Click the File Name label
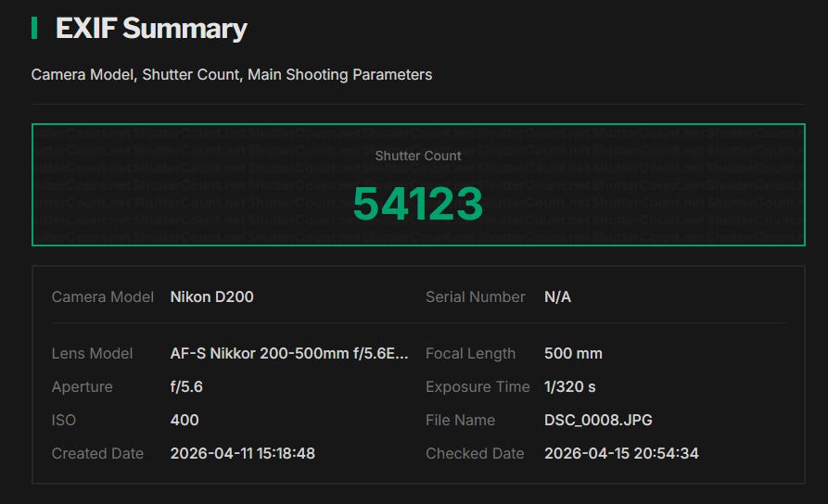The width and height of the screenshot is (828, 504). 461,420
